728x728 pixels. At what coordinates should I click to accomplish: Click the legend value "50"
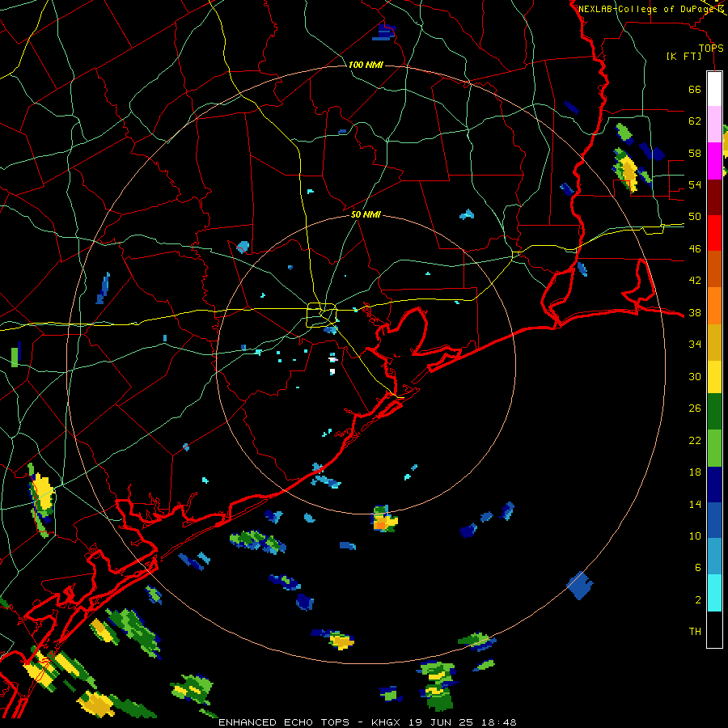click(x=695, y=217)
